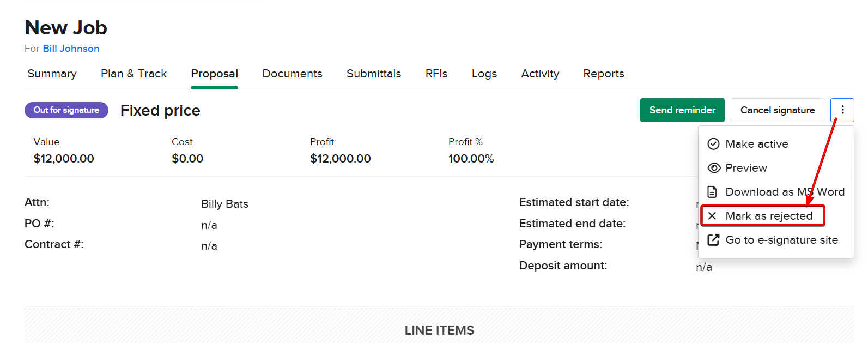Select Mark as rejected menu option
The height and width of the screenshot is (343, 868).
[x=768, y=216]
